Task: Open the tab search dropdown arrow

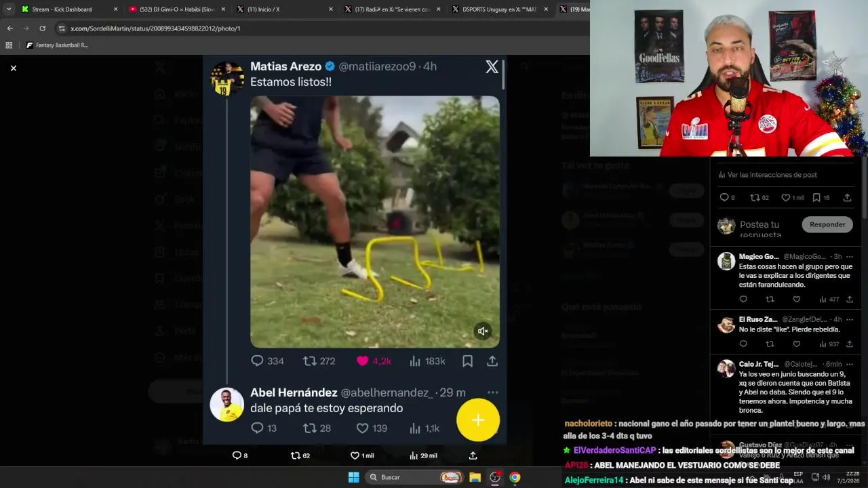Action: (x=9, y=9)
